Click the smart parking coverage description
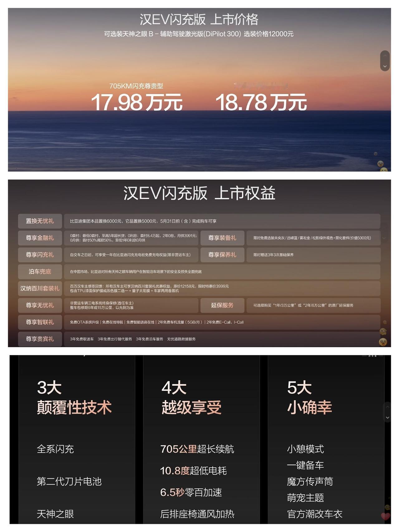This screenshot has height=532, width=399. [x=136, y=272]
